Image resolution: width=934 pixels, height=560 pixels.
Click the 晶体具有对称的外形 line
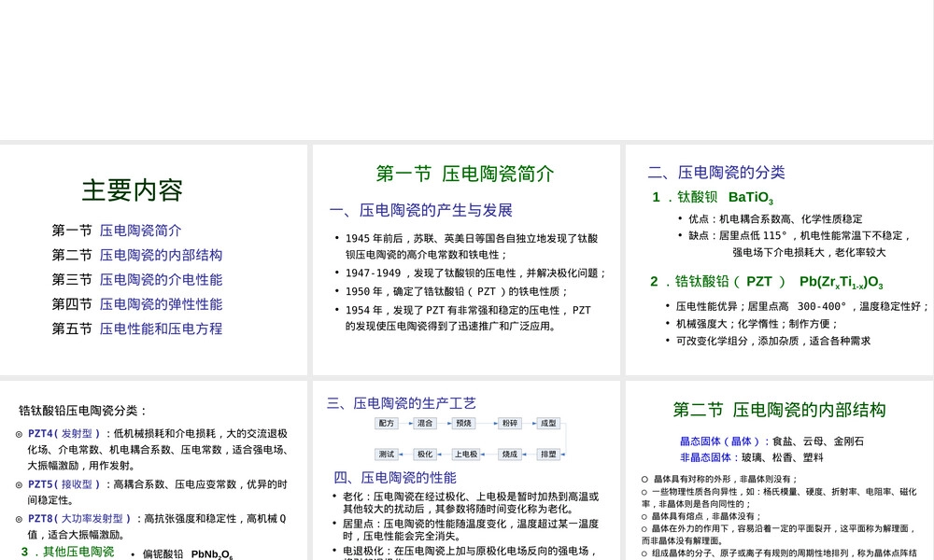719,479
